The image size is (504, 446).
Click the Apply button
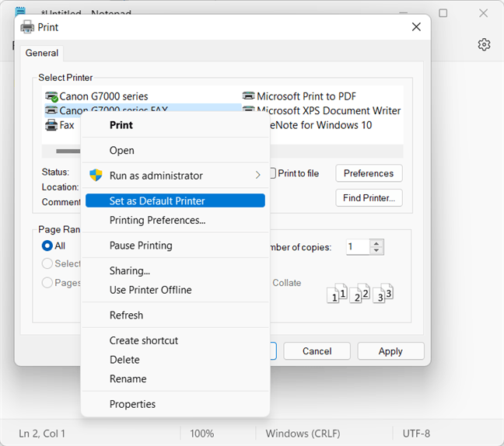[390, 351]
